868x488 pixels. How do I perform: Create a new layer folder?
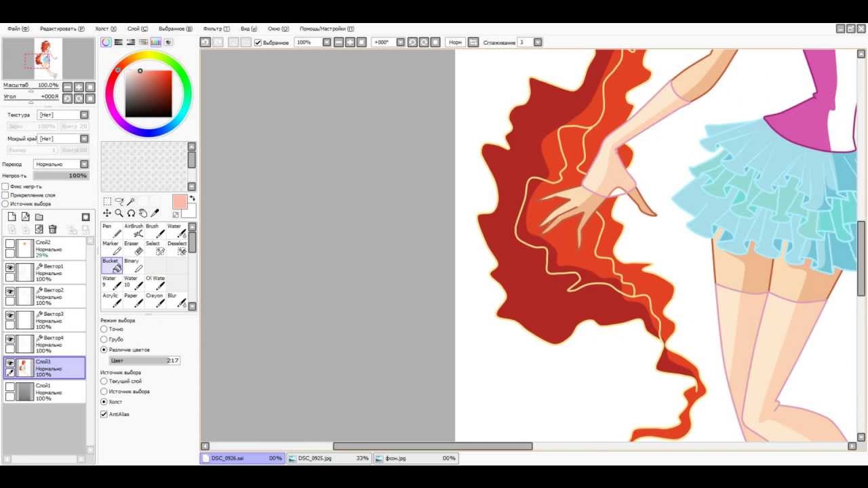(x=39, y=217)
